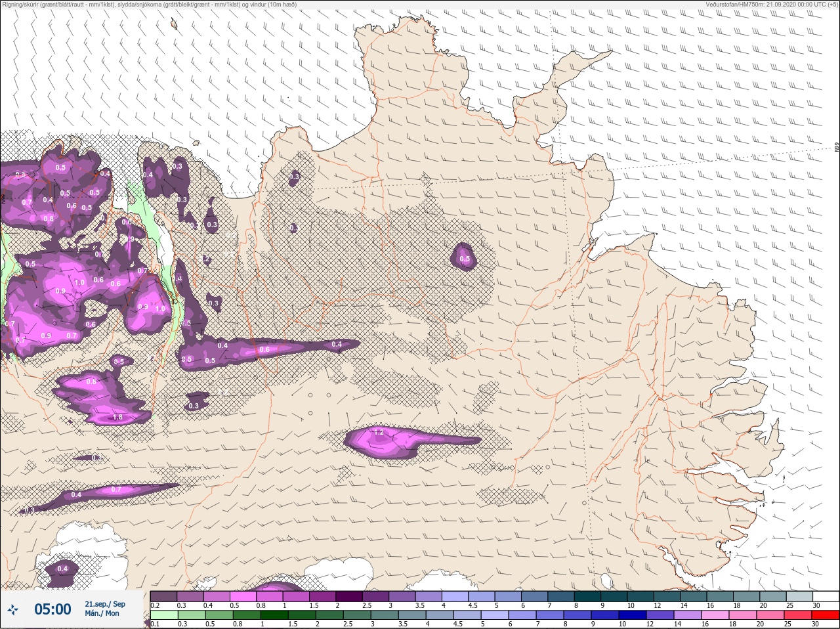The image size is (840, 629).
Task: Click the isolated 0.5 precipitation cell in the central highlands
Action: click(465, 259)
